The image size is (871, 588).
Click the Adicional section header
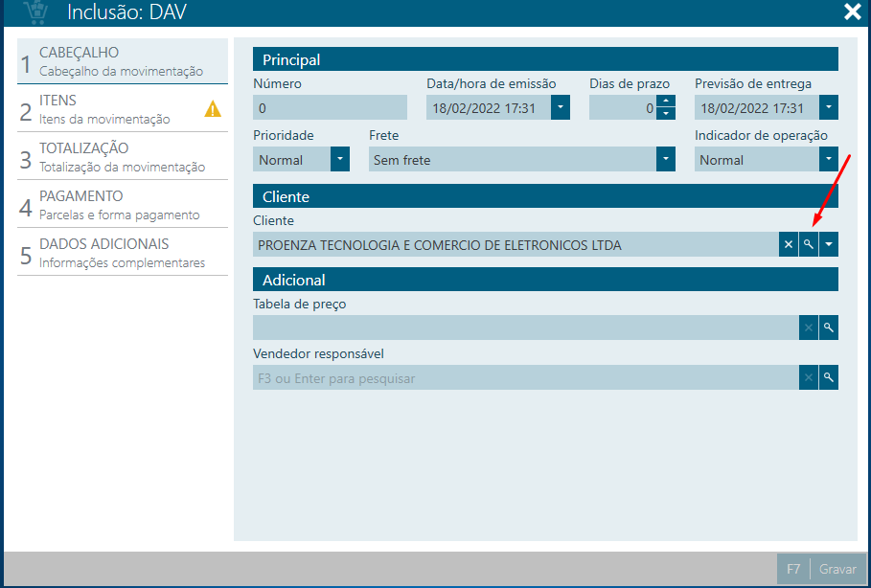[x=545, y=280]
